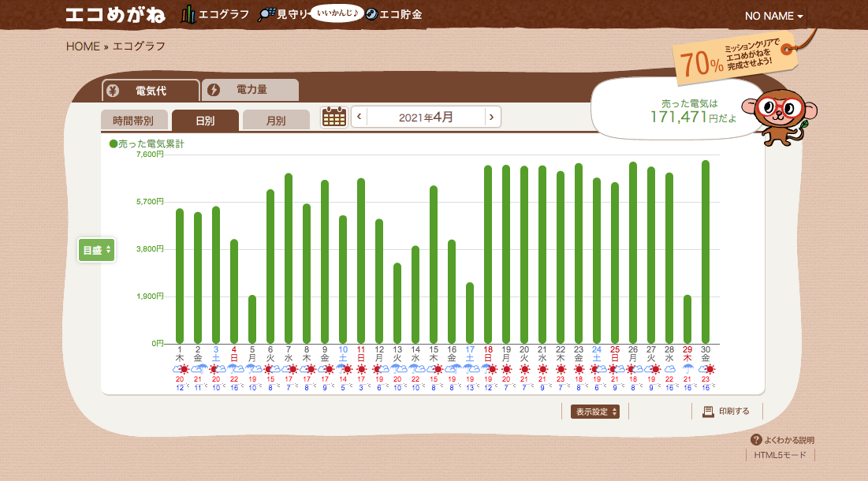This screenshot has height=481, width=868.
Task: Select the bar for April 26
Action: pos(633,252)
